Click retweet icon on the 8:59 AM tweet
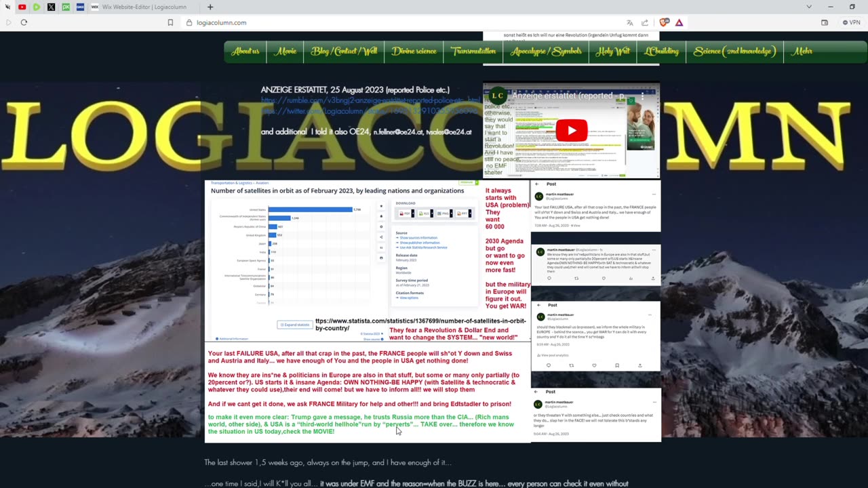 [571, 365]
